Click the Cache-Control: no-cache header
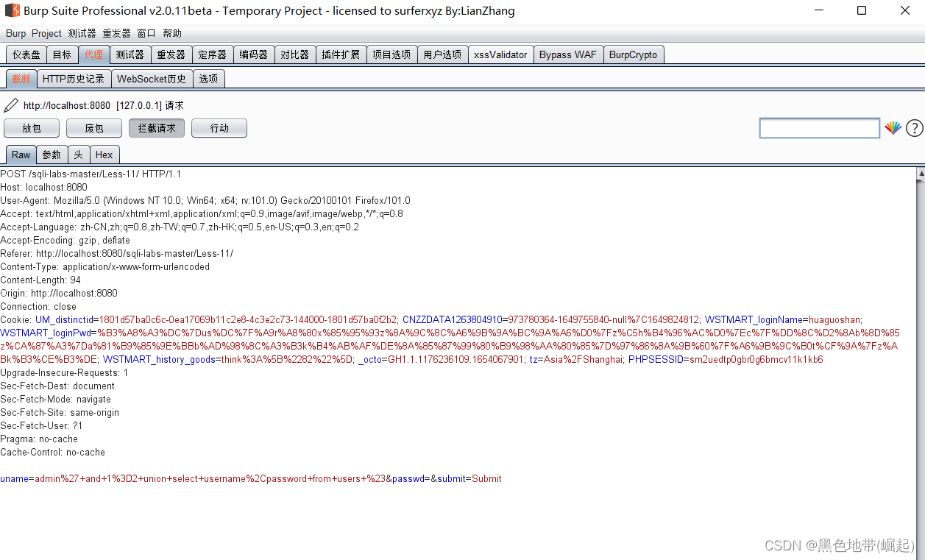This screenshot has width=925, height=560. click(53, 453)
